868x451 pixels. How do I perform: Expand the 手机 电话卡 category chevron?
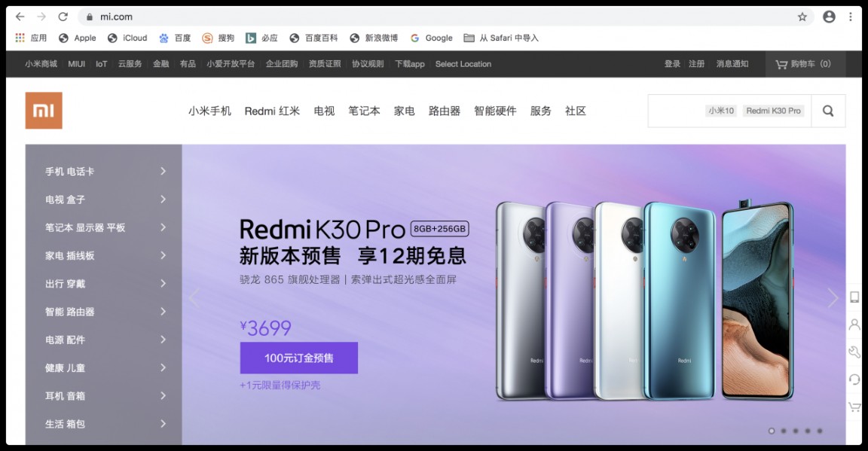pos(163,171)
